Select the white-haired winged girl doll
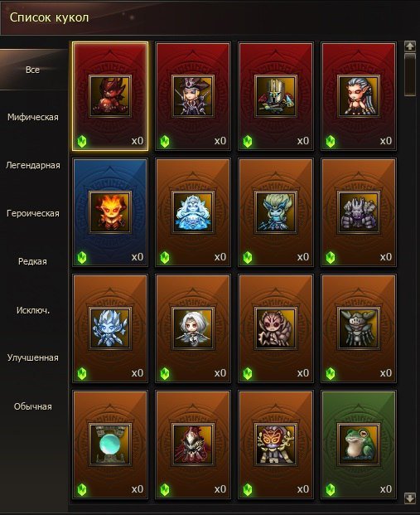 [193, 328]
